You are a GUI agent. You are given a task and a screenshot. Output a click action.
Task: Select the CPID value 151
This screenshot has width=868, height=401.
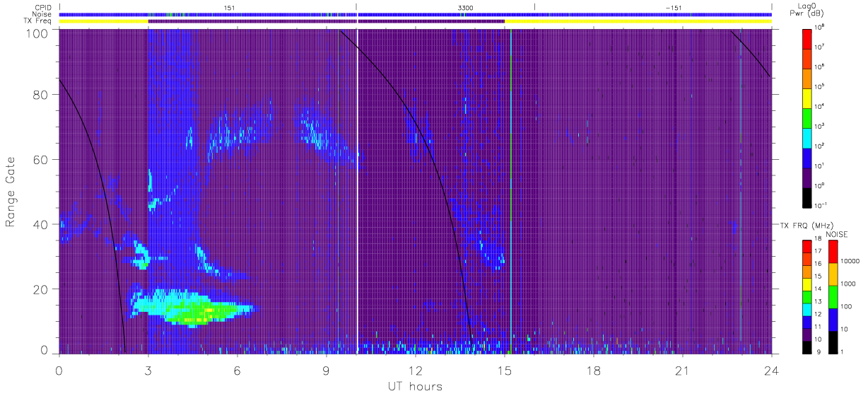pos(229,7)
